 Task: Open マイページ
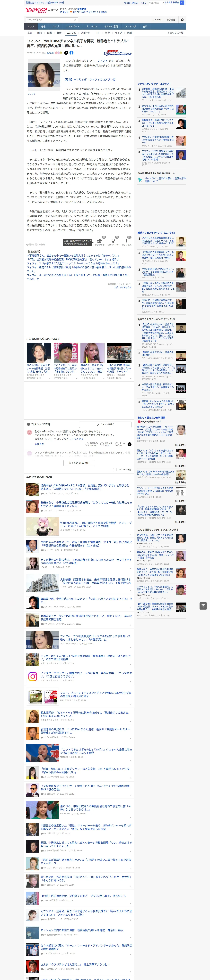click(x=157, y=19)
